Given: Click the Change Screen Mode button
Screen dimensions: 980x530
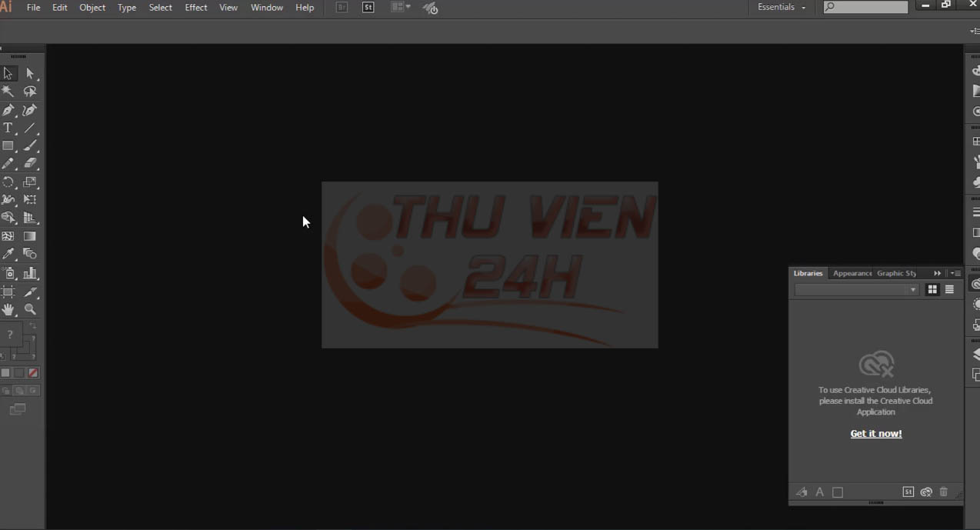Looking at the screenshot, I should click(x=18, y=410).
